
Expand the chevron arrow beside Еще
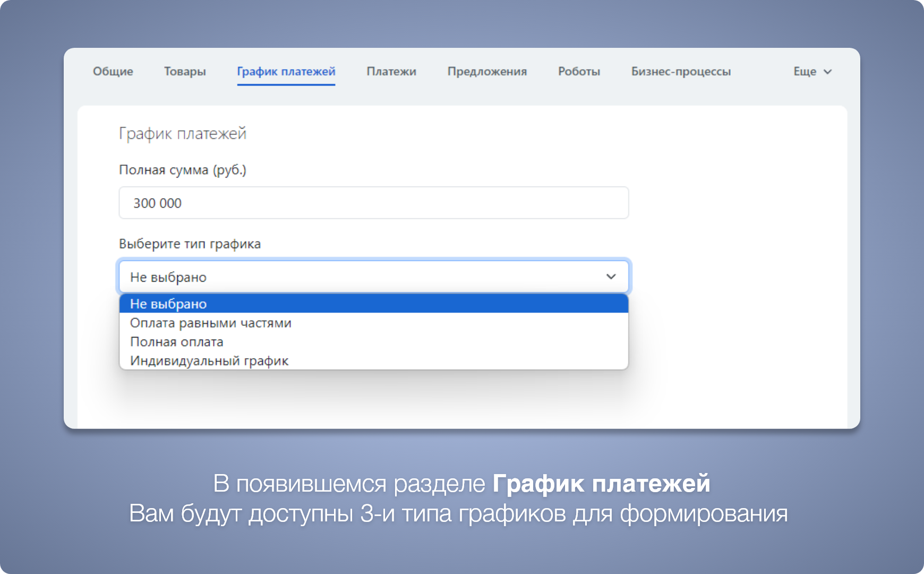click(827, 72)
